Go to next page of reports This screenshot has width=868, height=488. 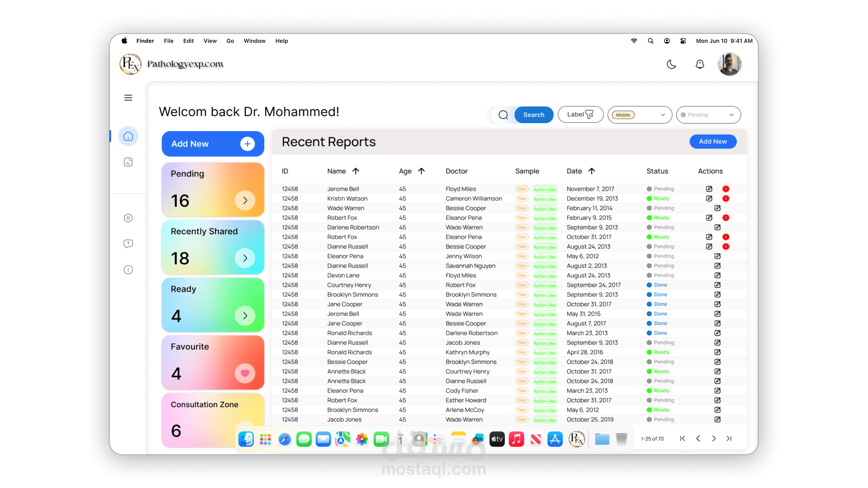(714, 439)
